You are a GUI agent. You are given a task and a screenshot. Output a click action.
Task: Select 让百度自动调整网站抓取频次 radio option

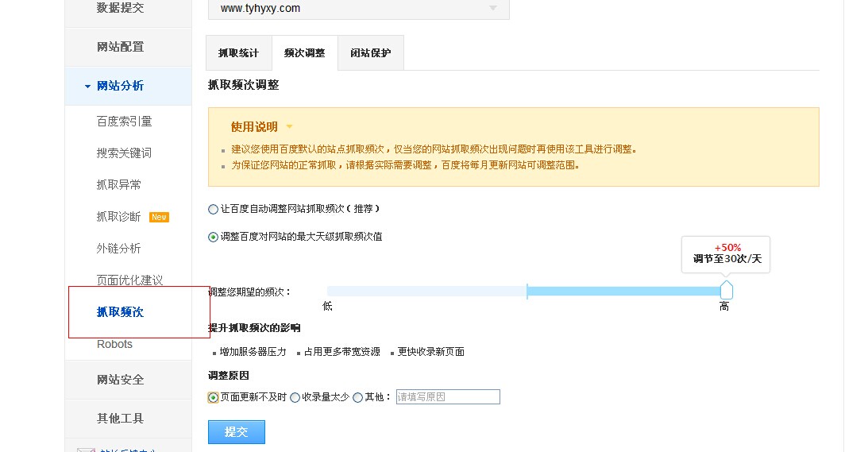[213, 209]
